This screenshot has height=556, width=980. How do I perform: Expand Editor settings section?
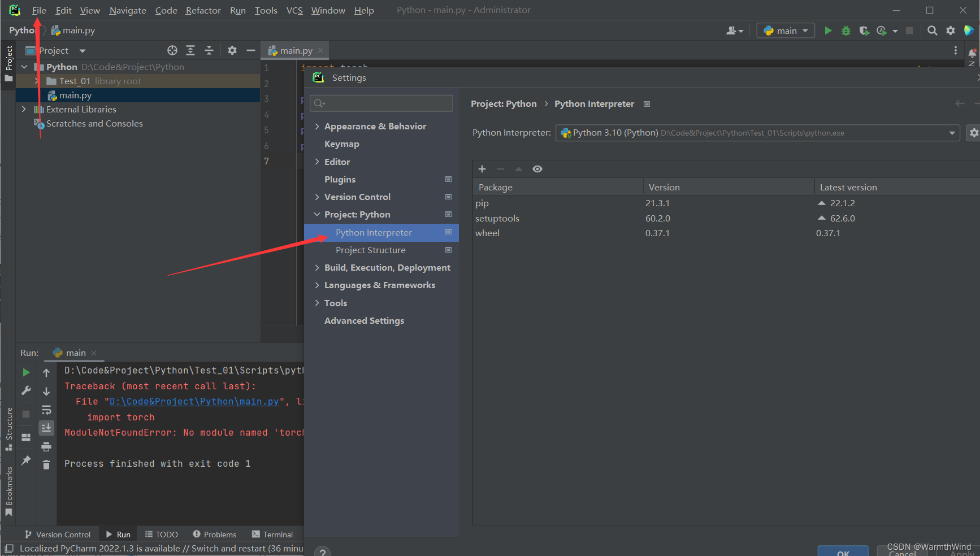click(x=317, y=162)
